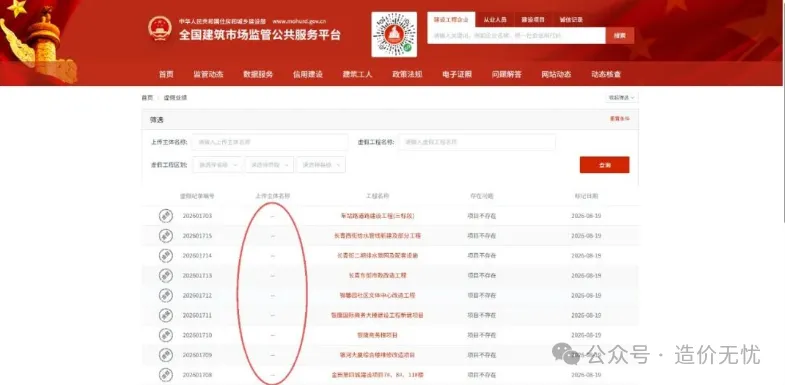The image size is (785, 385).
Task: Click the QR code image in header
Action: point(394,35)
